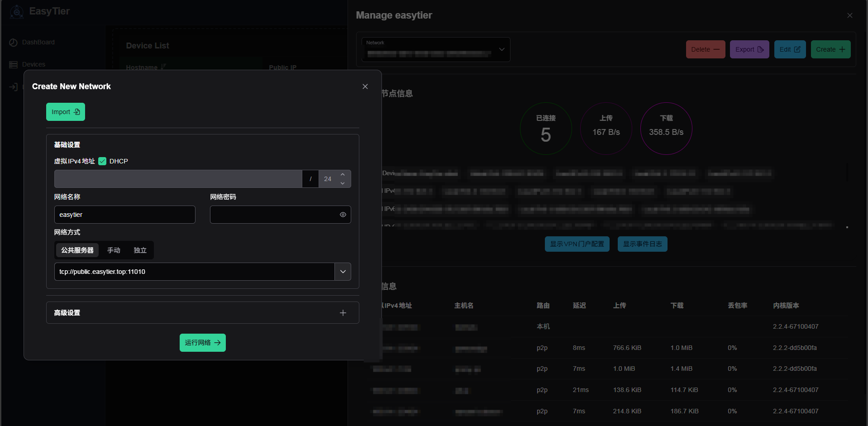The image size is (868, 426).
Task: Show password with the eye icon
Action: pyautogui.click(x=343, y=215)
